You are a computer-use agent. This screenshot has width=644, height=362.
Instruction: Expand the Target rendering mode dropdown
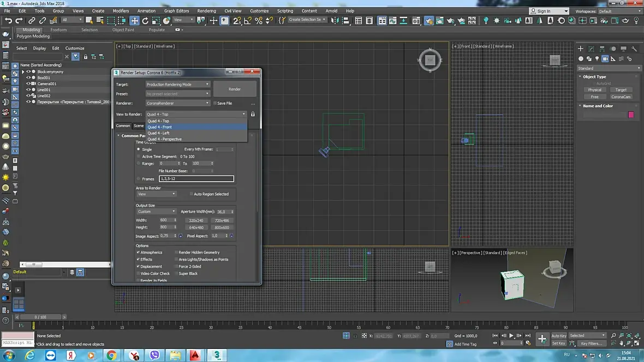pyautogui.click(x=177, y=85)
